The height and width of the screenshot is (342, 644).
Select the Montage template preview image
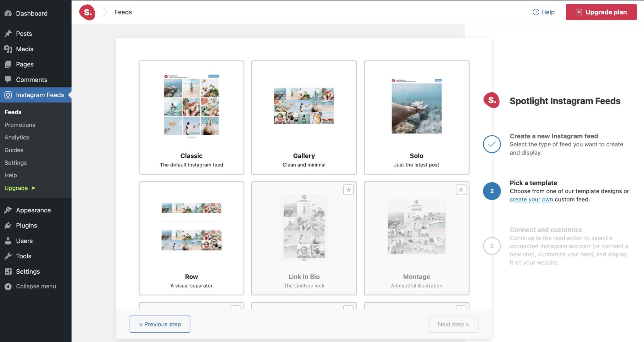point(417,226)
